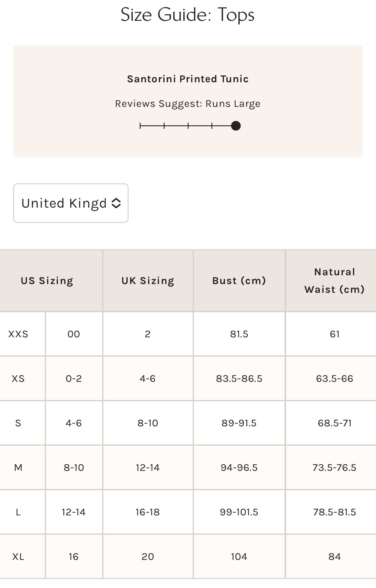Click the UK size 16-18 cell
Image resolution: width=376 pixels, height=588 pixels.
[148, 512]
